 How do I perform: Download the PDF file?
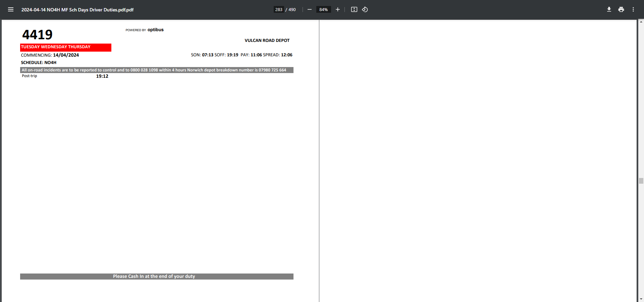(x=609, y=9)
